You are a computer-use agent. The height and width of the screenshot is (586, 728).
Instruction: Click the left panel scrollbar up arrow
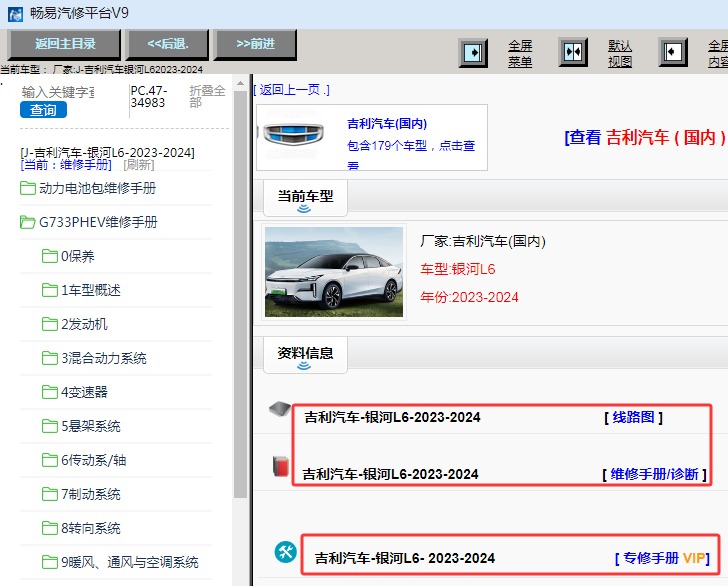240,84
